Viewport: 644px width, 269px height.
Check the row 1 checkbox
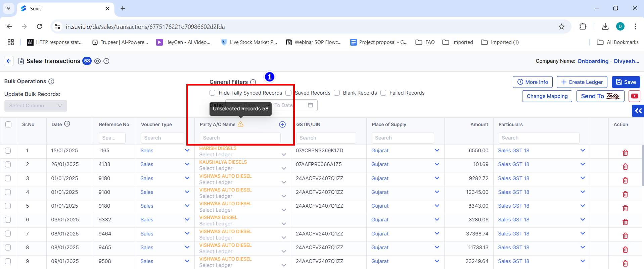tap(8, 151)
